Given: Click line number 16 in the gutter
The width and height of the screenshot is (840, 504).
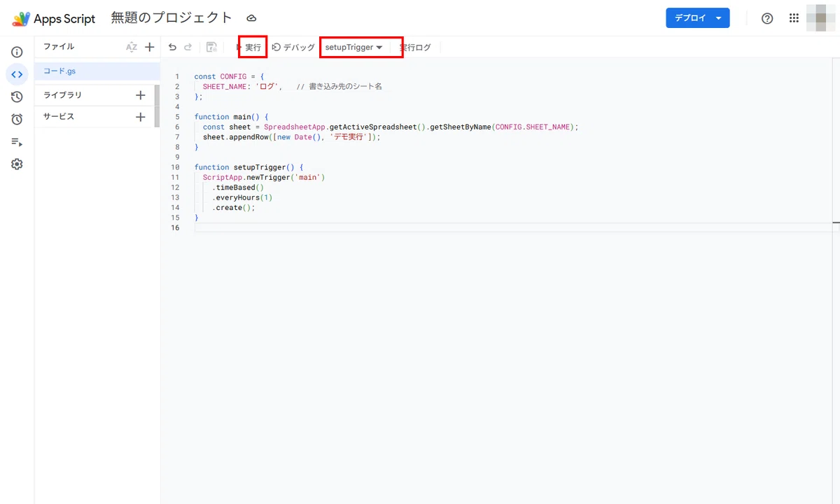Looking at the screenshot, I should (x=176, y=227).
